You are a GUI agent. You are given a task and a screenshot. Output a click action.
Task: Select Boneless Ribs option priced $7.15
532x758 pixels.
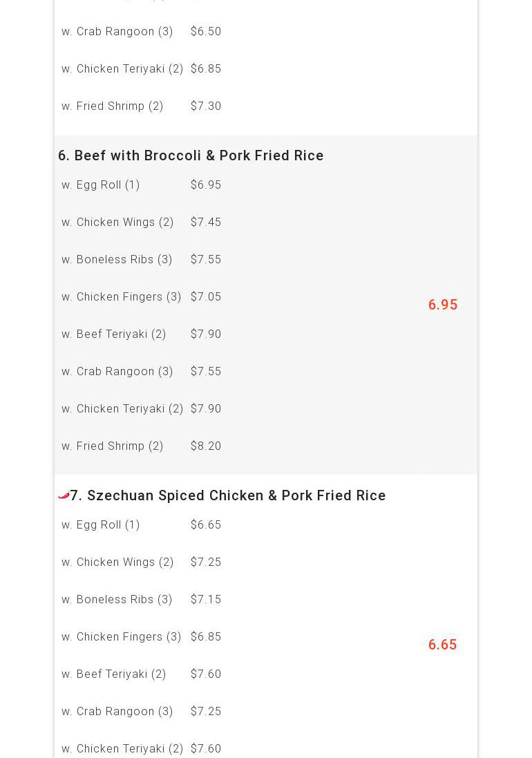coord(117,600)
